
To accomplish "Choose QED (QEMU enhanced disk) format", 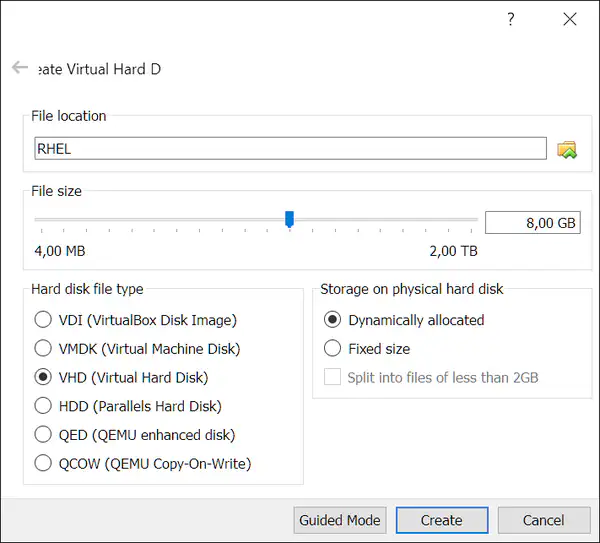I will tap(43, 435).
